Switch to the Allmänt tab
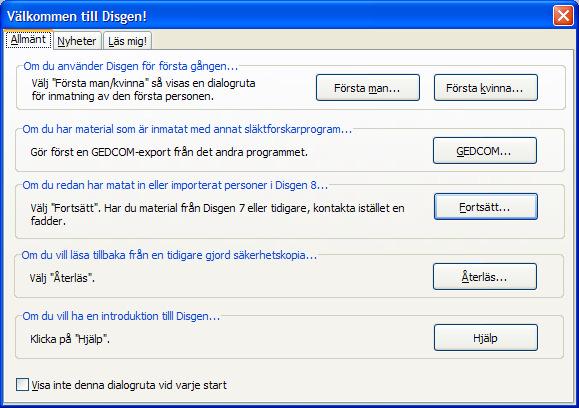This screenshot has width=579, height=408. (28, 40)
